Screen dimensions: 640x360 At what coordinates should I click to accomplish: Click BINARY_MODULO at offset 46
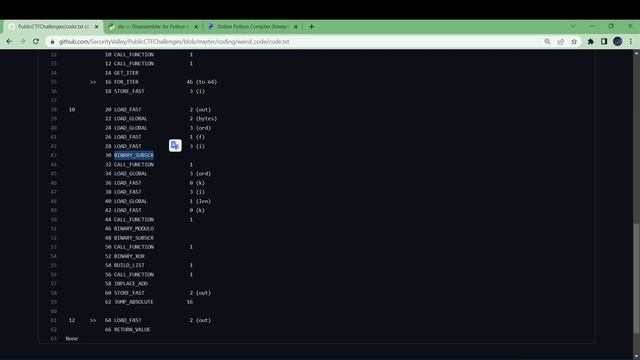(134, 229)
